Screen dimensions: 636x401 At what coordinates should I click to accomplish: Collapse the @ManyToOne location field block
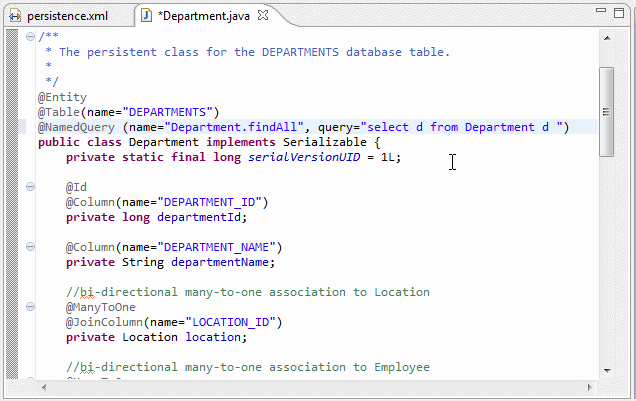(30, 307)
